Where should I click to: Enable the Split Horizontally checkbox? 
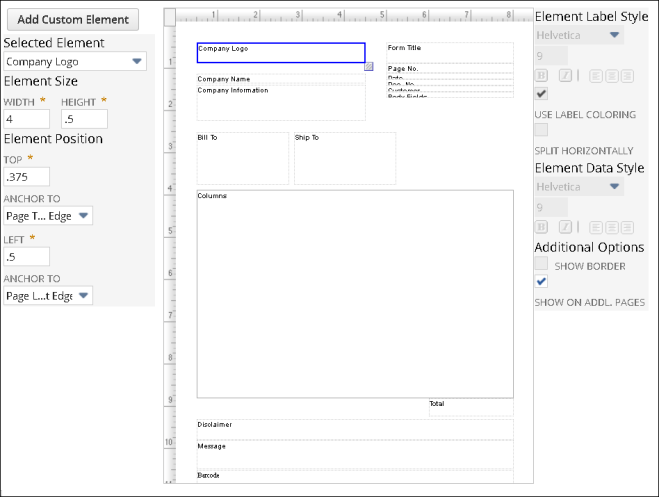pyautogui.click(x=541, y=129)
